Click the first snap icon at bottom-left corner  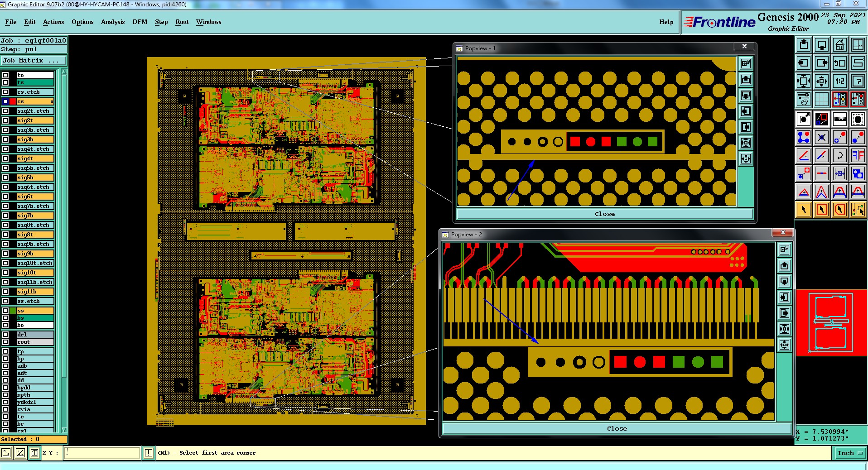tap(6, 453)
